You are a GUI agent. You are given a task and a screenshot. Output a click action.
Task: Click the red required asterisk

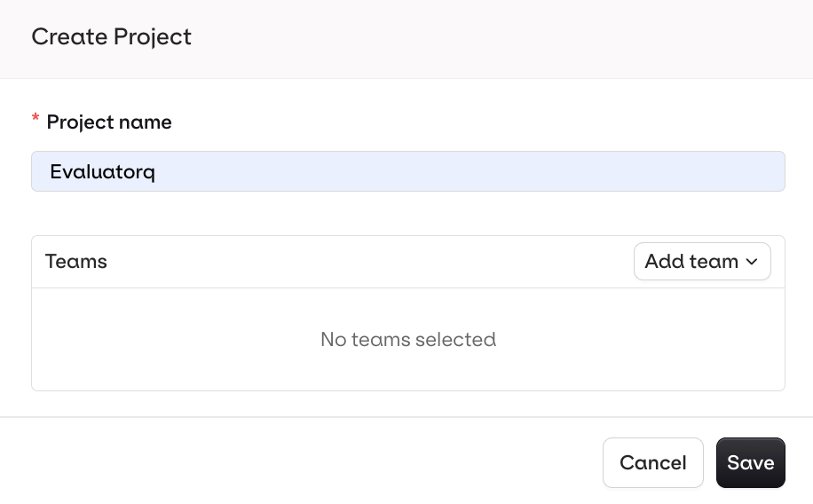tap(36, 120)
